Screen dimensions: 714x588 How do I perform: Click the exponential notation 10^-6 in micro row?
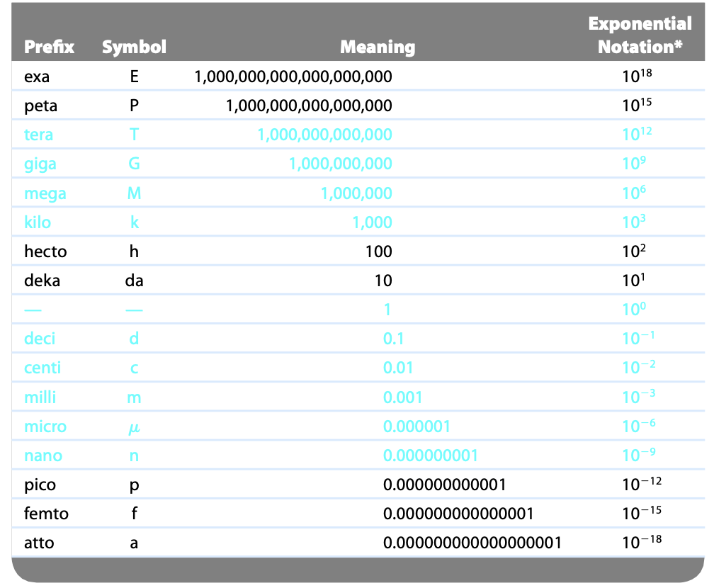[639, 425]
